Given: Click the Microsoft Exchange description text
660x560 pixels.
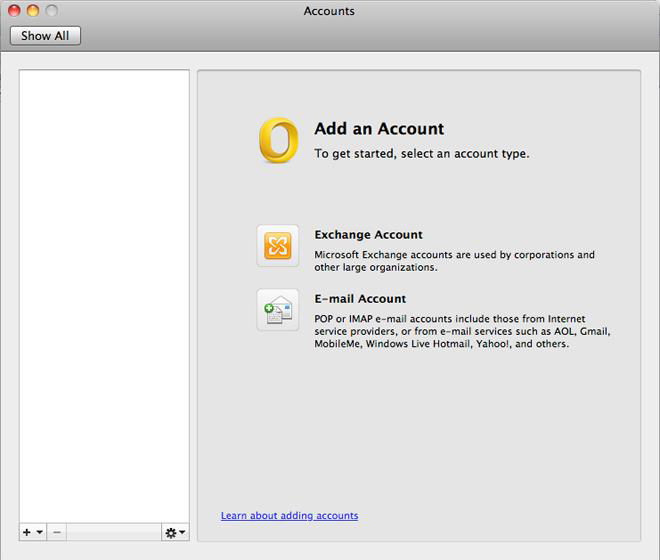Looking at the screenshot, I should [454, 261].
